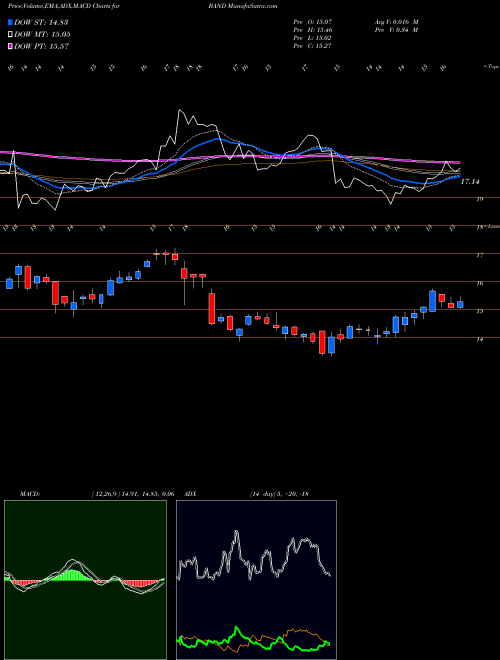
Task: Click the 'Pre H: 15.46' value
Action: tap(312, 30)
